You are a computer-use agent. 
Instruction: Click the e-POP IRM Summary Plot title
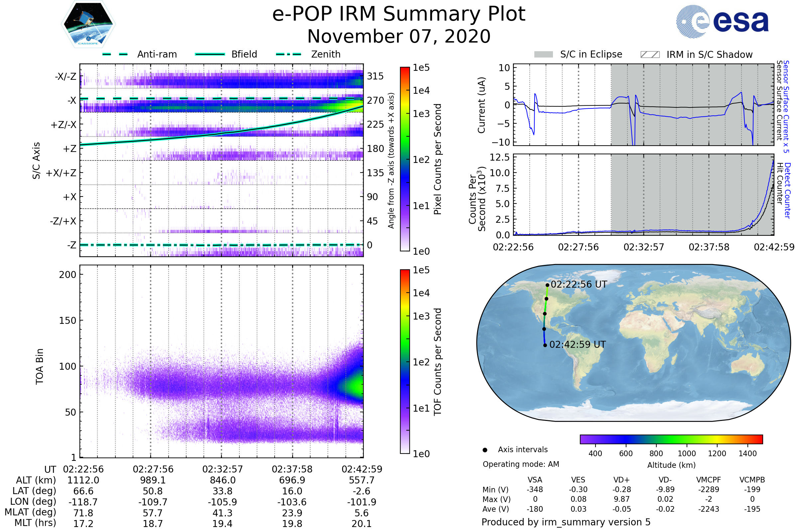click(399, 14)
